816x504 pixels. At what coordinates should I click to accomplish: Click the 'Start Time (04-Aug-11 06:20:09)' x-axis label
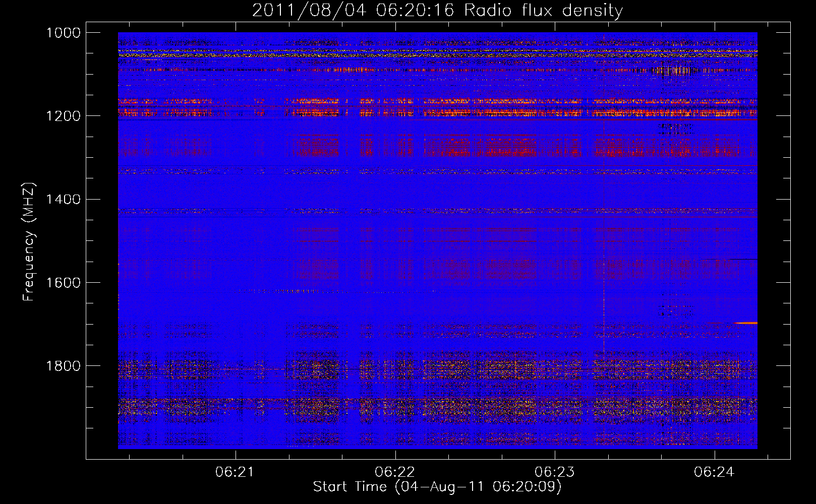pyautogui.click(x=437, y=487)
